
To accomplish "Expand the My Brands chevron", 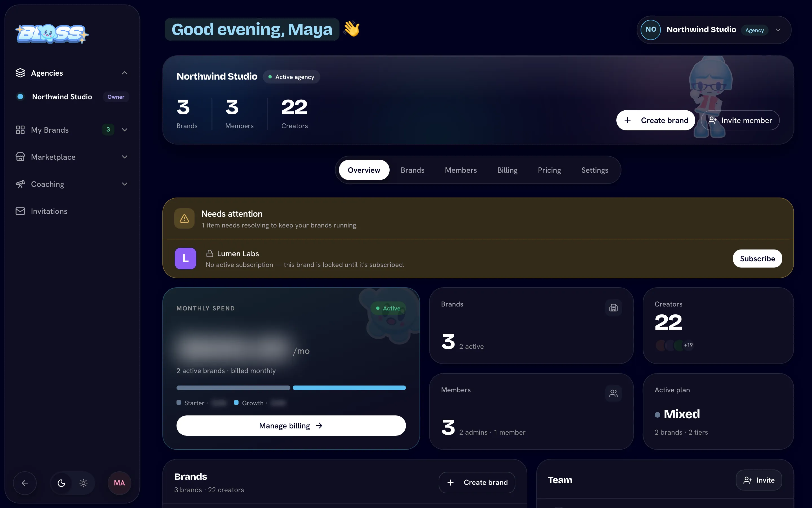I will coord(125,130).
